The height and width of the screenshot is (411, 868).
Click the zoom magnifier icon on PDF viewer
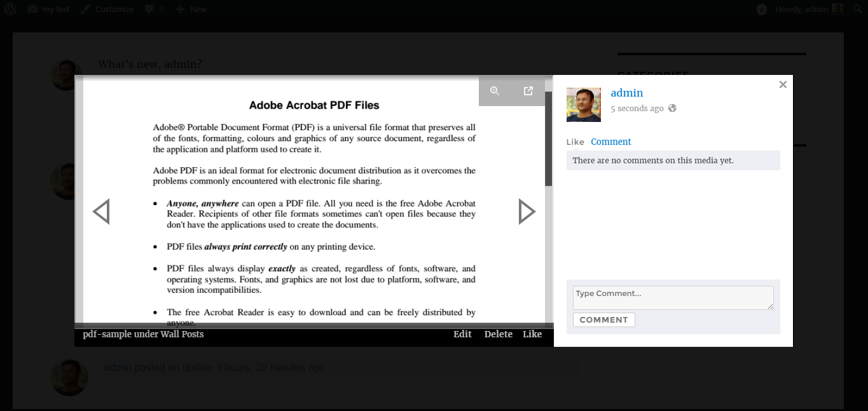[495, 91]
